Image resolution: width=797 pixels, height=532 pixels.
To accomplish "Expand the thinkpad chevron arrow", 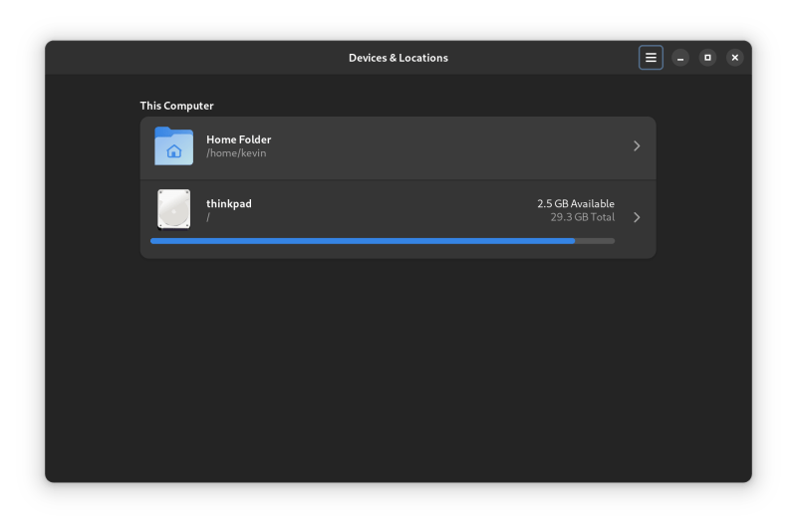I will (x=637, y=217).
